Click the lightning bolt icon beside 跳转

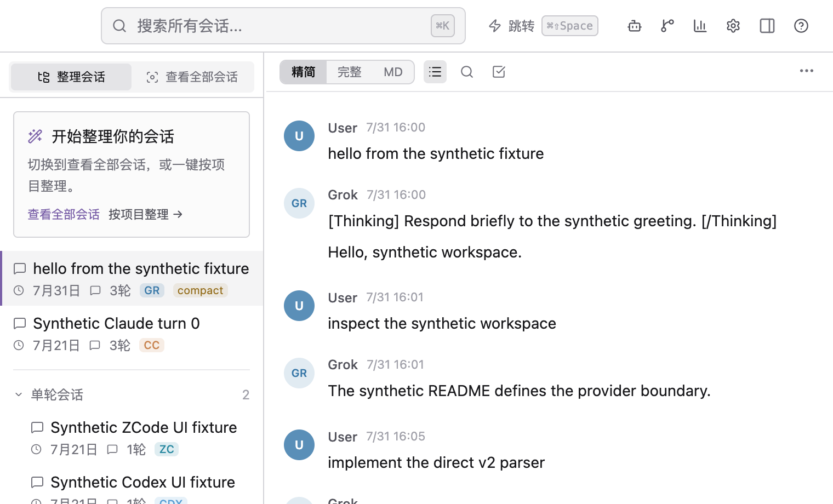(x=495, y=26)
